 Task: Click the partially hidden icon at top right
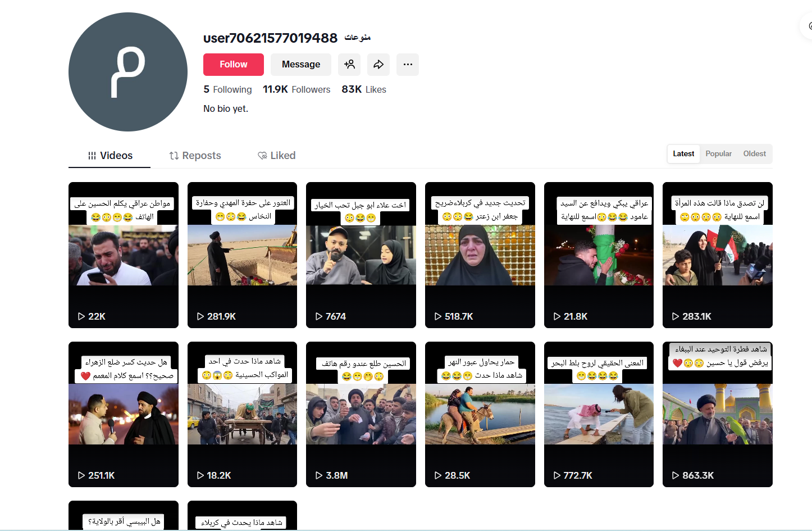click(808, 26)
